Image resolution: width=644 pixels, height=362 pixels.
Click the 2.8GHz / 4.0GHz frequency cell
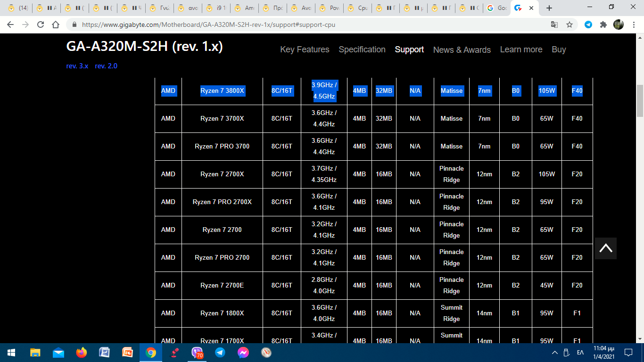[x=324, y=285]
